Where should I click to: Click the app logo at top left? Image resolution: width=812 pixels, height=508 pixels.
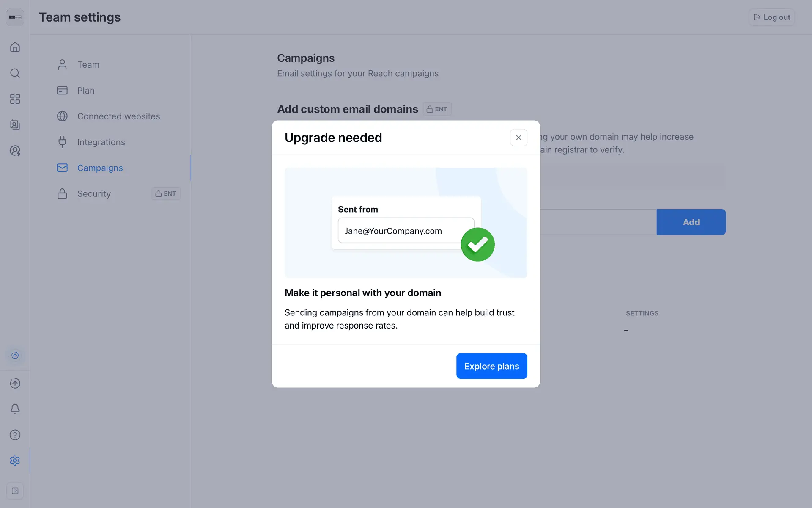point(15,17)
